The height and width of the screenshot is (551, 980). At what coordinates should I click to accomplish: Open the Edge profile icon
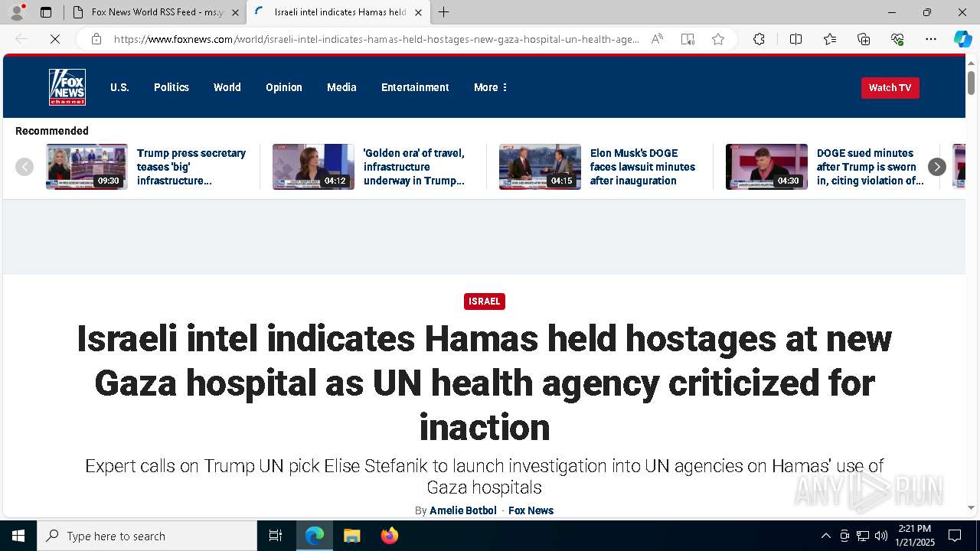click(17, 12)
